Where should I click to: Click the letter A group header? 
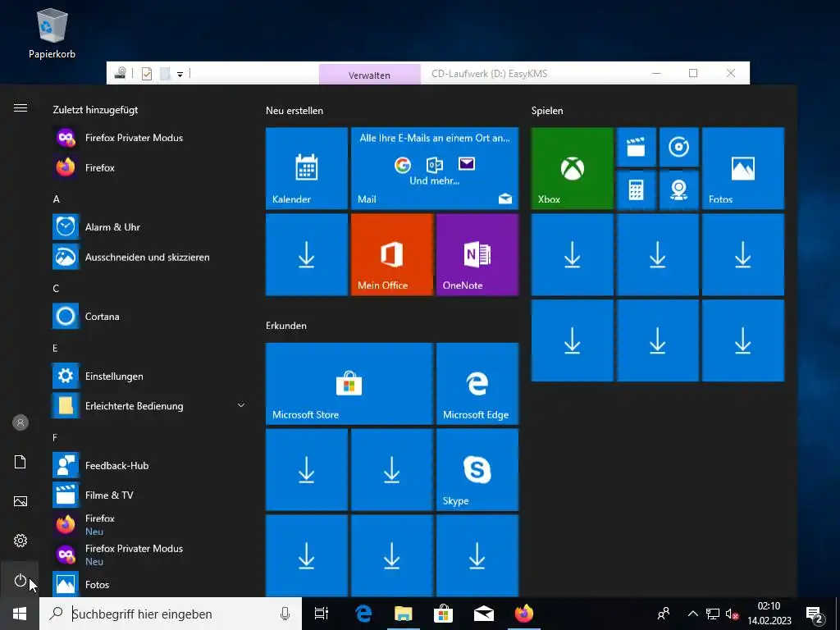pyautogui.click(x=56, y=199)
